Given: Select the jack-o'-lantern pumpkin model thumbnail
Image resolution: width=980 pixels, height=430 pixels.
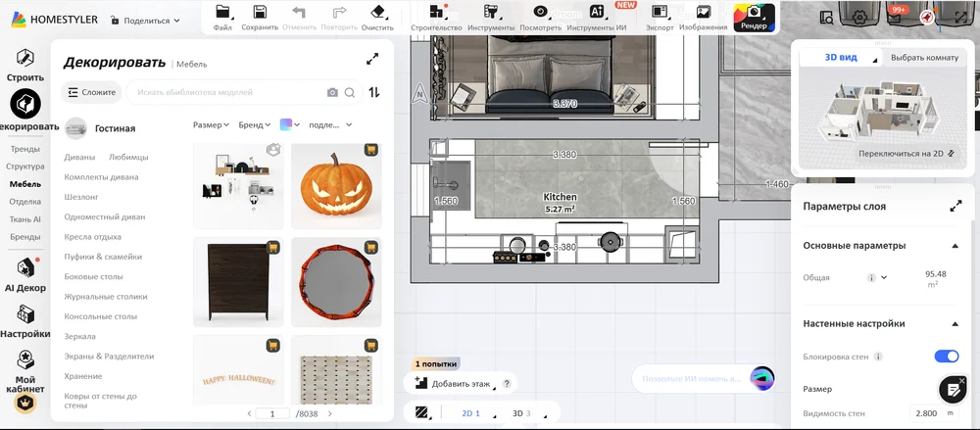Looking at the screenshot, I should tap(335, 184).
